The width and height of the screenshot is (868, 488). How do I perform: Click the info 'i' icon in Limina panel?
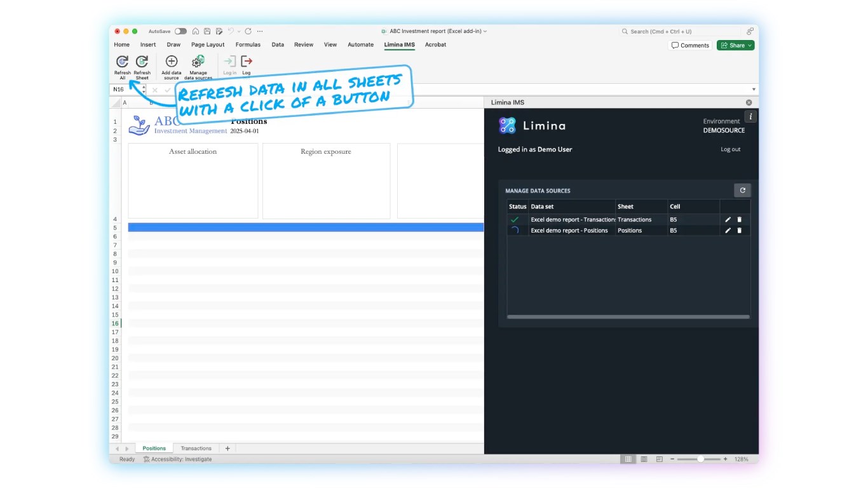coord(750,116)
